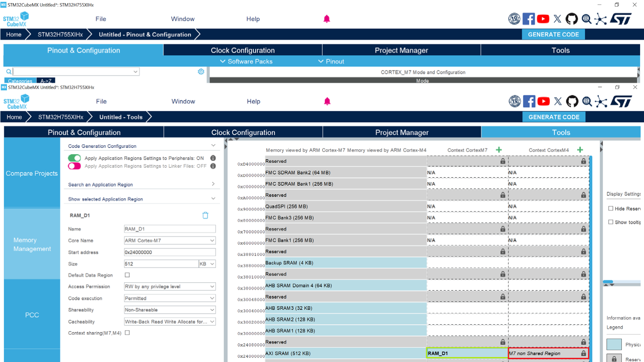The height and width of the screenshot is (362, 644).
Task: Click GENERATE CODE in the front Tools window
Action: tap(554, 117)
